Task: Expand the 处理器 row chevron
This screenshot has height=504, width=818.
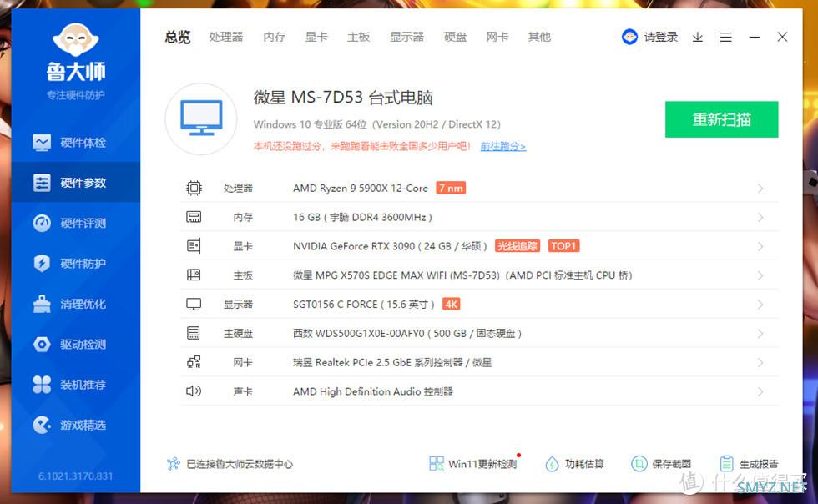Action: click(x=760, y=189)
